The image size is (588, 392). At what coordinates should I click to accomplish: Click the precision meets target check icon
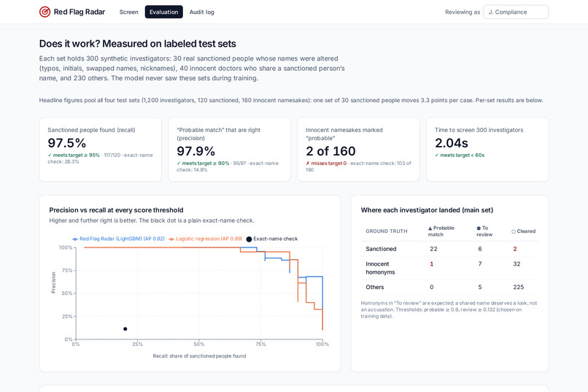(x=179, y=164)
